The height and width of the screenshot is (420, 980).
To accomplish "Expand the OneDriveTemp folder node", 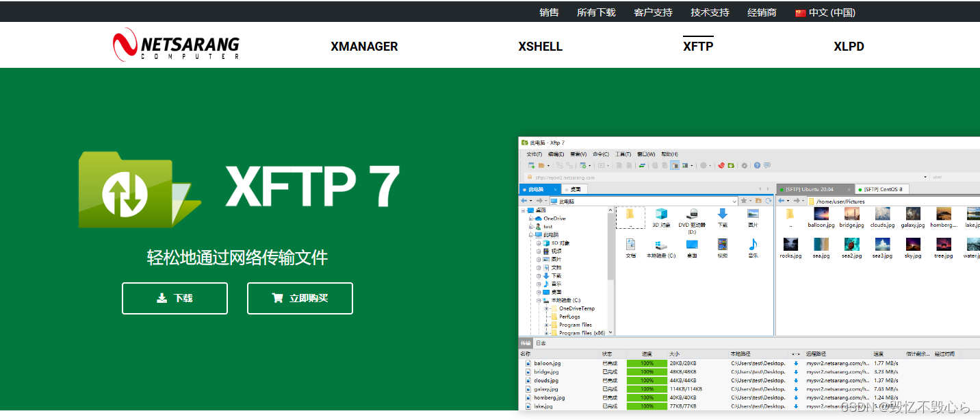I will coord(546,308).
